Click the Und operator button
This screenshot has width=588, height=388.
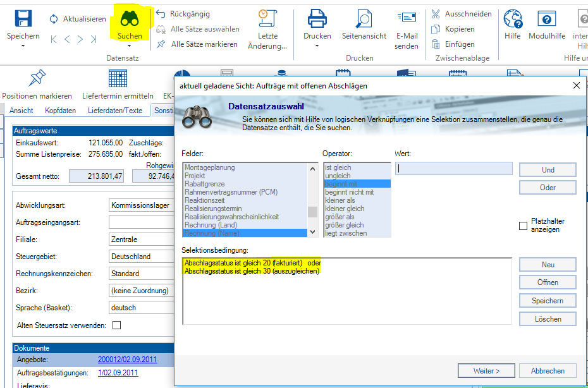(x=548, y=169)
